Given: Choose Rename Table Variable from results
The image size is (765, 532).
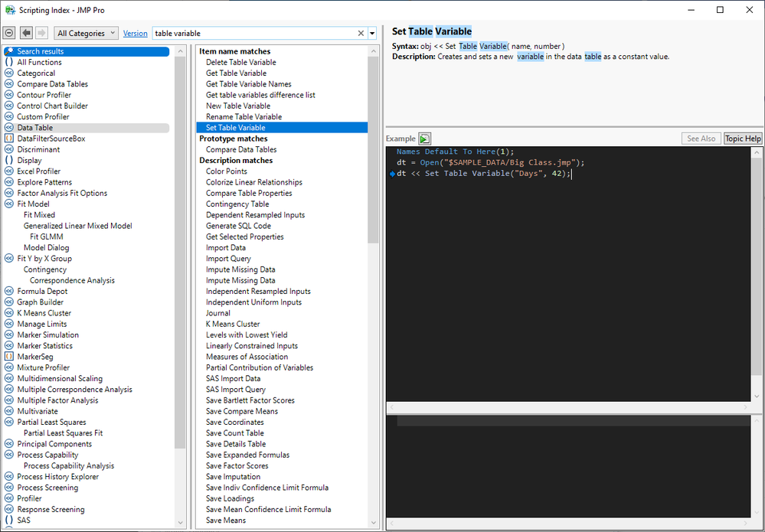Looking at the screenshot, I should point(244,117).
